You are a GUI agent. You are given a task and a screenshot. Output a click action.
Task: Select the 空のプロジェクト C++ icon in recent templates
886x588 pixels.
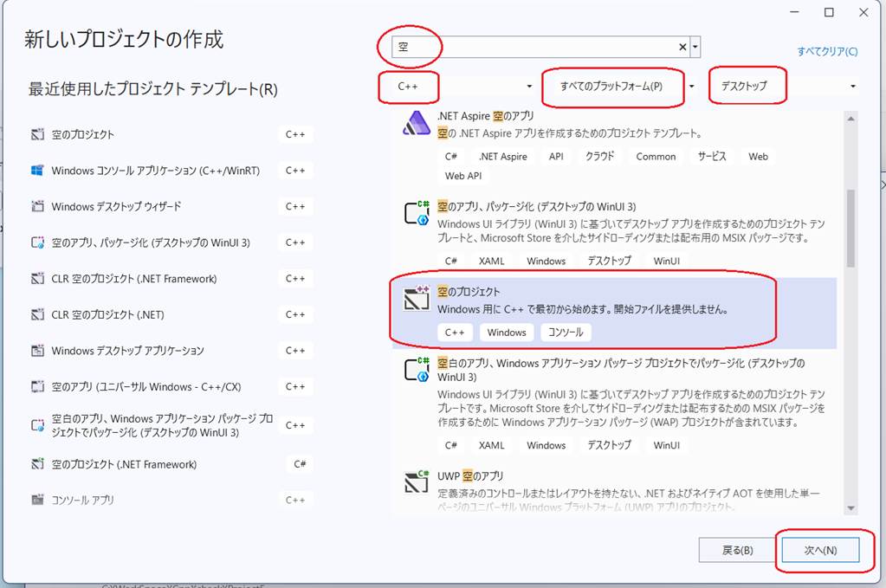37,134
